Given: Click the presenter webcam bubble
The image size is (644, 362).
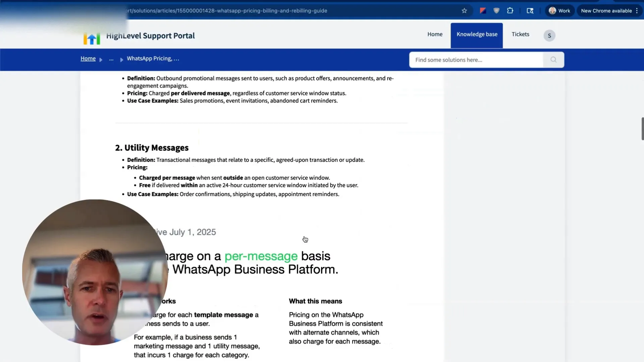Looking at the screenshot, I should [x=95, y=272].
